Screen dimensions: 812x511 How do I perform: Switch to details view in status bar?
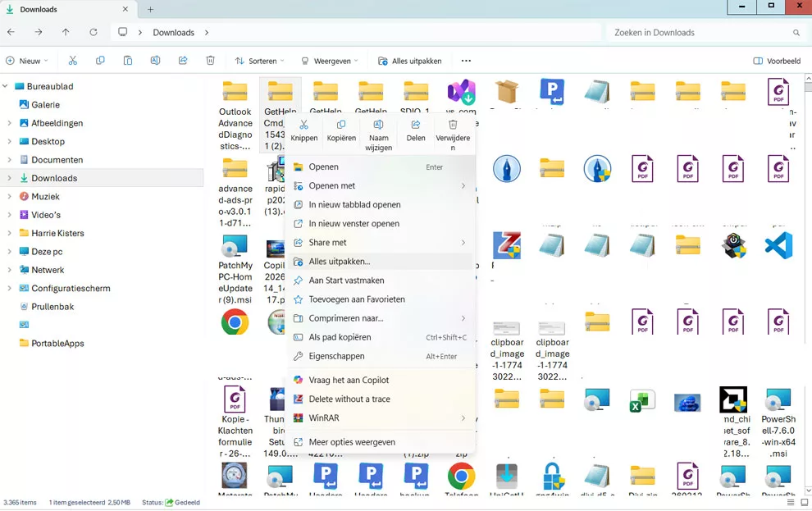[x=790, y=502]
